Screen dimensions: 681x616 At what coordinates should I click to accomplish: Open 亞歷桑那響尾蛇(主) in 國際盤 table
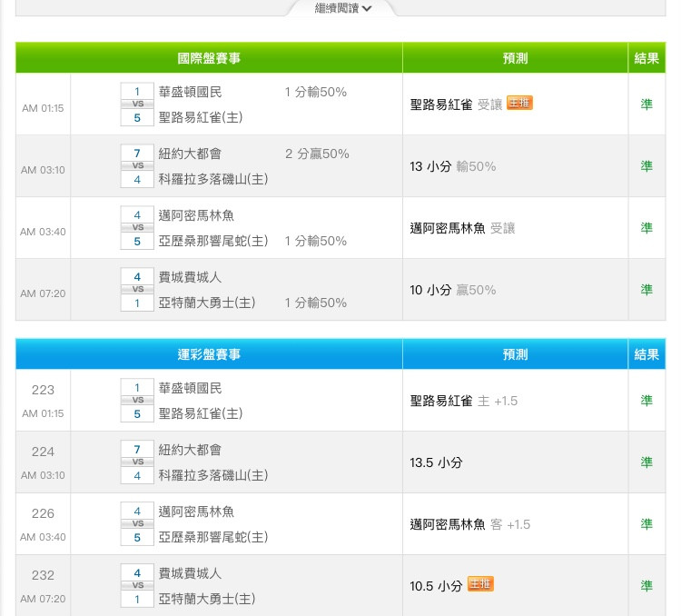213,241
